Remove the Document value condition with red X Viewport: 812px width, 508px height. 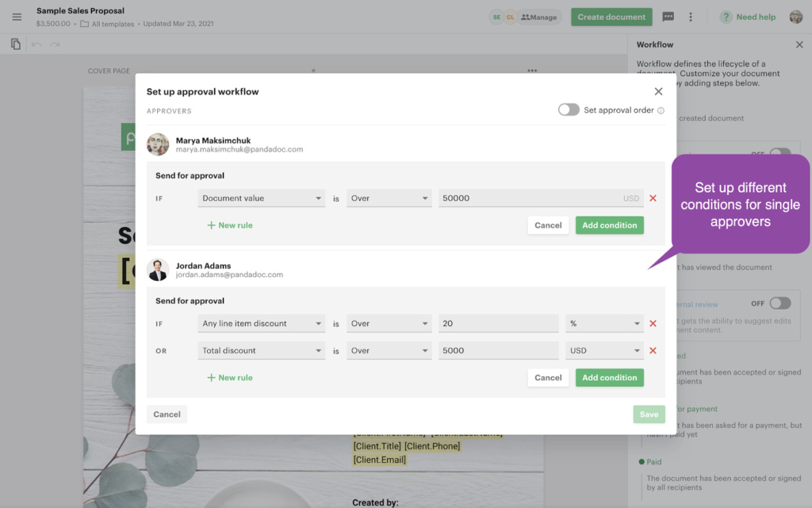[653, 198]
